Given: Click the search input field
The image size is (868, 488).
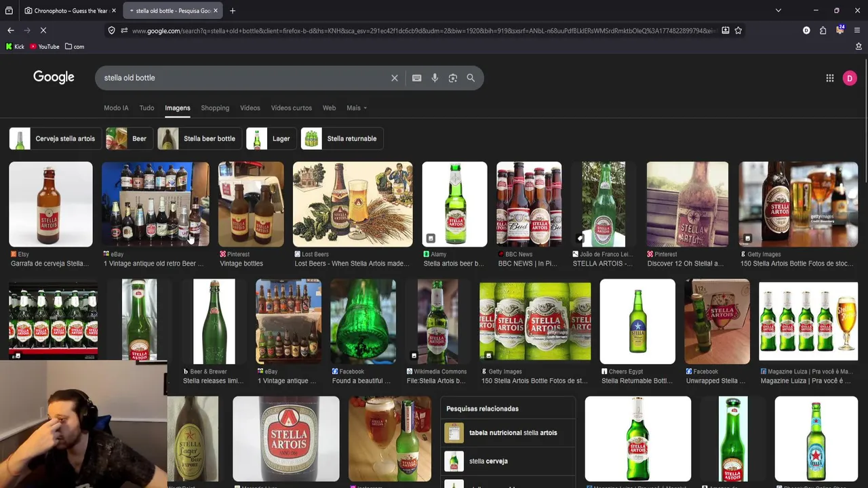Looking at the screenshot, I should click(244, 78).
